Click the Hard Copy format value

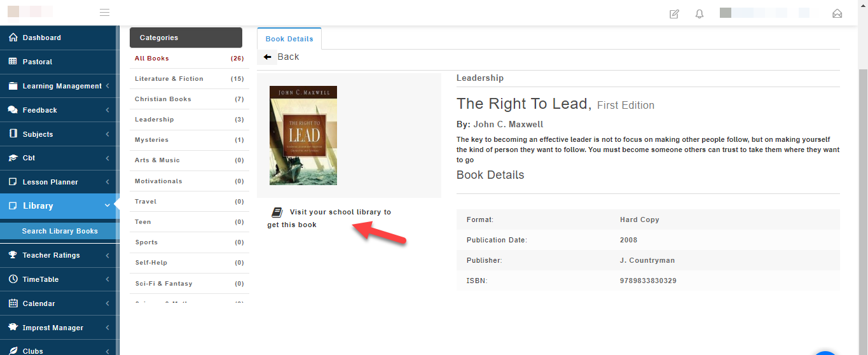[x=640, y=219]
